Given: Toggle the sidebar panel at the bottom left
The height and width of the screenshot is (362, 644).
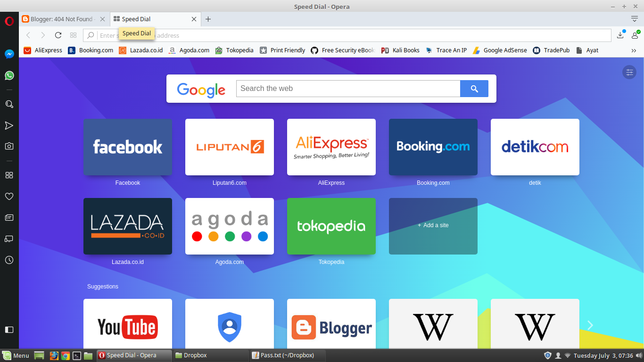Looking at the screenshot, I should click(x=9, y=329).
